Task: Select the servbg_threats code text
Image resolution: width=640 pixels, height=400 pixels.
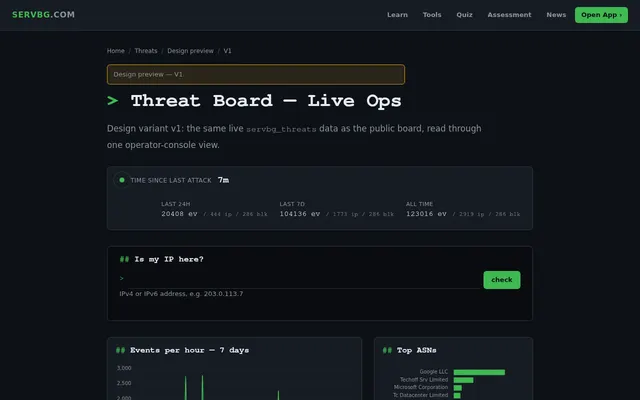Action: click(281, 129)
